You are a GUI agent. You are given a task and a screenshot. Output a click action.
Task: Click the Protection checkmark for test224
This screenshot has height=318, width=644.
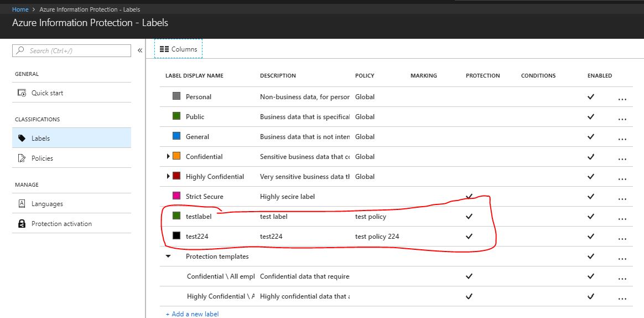pos(469,236)
